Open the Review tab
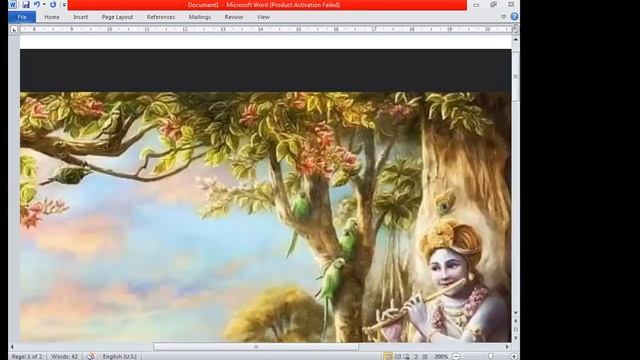This screenshot has height=360, width=640. (233, 17)
